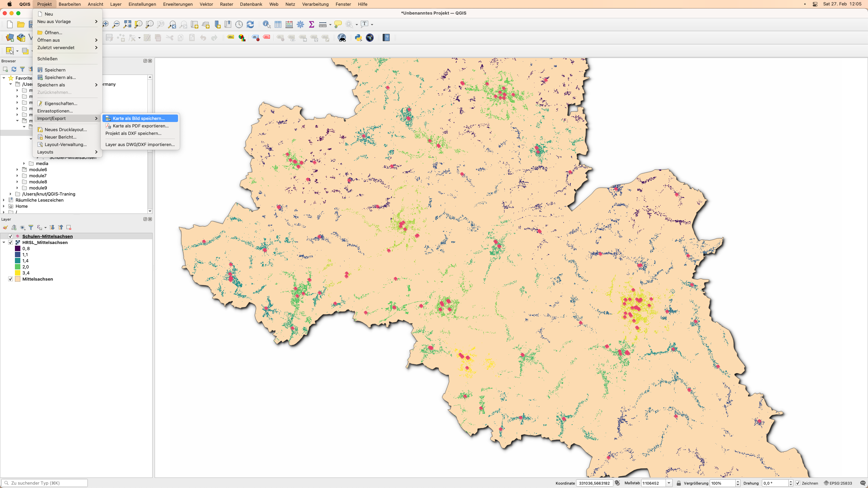Toggle visibility of HRSL_Mittelsachsen layer
Viewport: 868px width, 488px height.
click(x=11, y=242)
